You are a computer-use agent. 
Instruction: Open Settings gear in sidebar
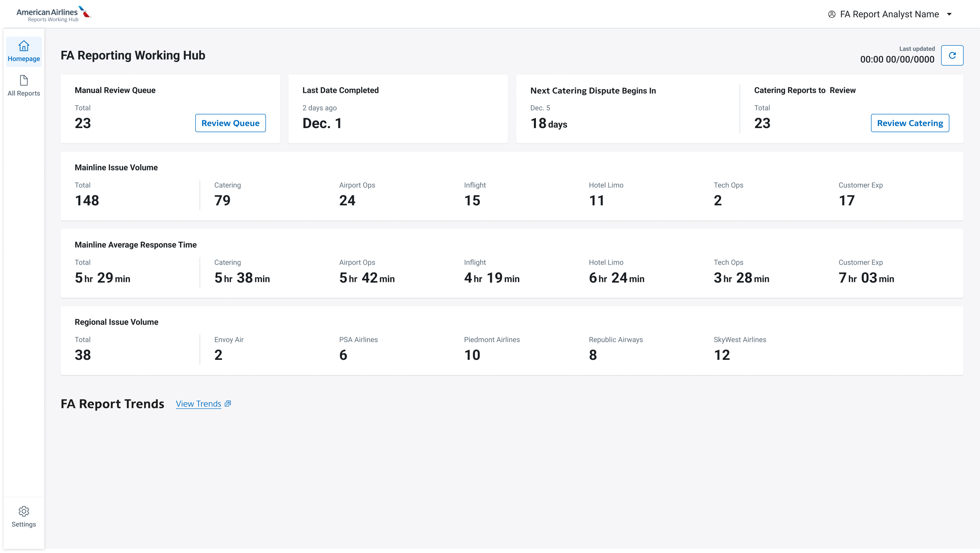(x=24, y=516)
